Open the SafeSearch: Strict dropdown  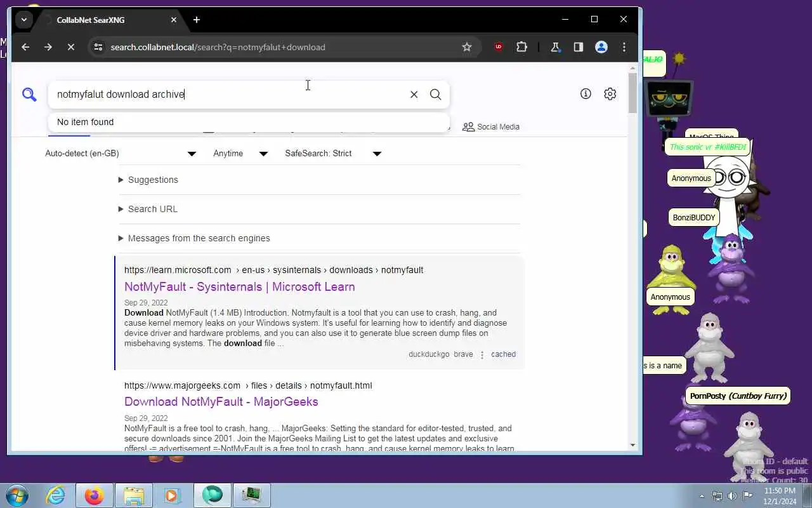click(x=333, y=153)
